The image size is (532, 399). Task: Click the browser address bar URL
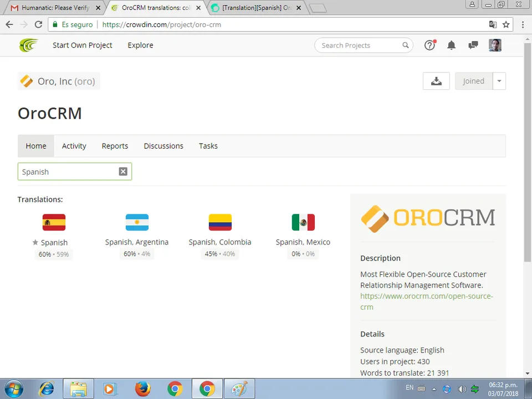coord(161,24)
